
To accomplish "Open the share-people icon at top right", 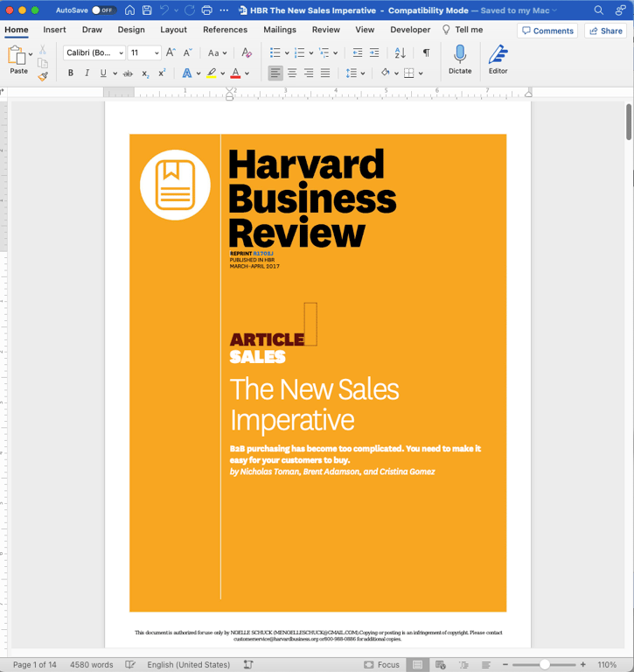I will click(620, 10).
